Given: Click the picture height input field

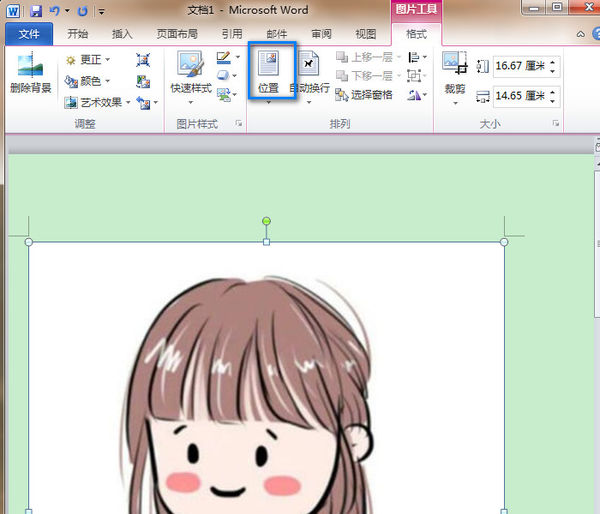Looking at the screenshot, I should 519,67.
